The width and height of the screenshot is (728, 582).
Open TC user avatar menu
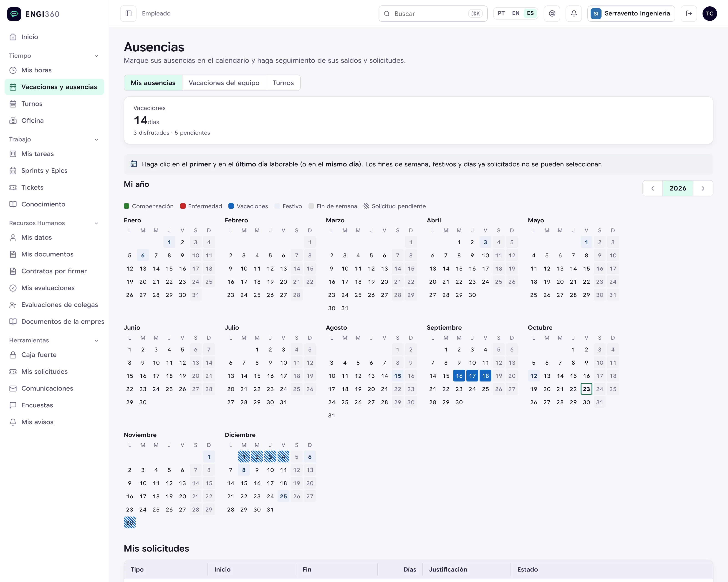[x=709, y=13]
